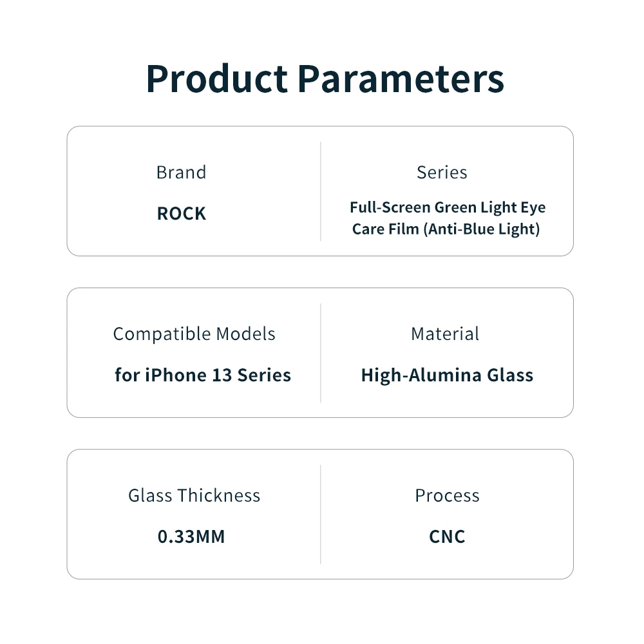Click the divider between Compatible Models and Material

[x=321, y=353]
